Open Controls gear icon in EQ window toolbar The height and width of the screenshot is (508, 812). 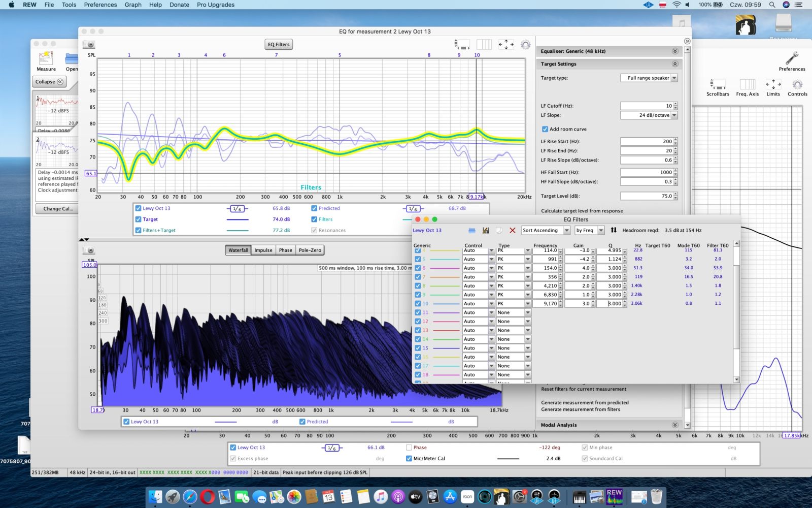[x=526, y=44]
